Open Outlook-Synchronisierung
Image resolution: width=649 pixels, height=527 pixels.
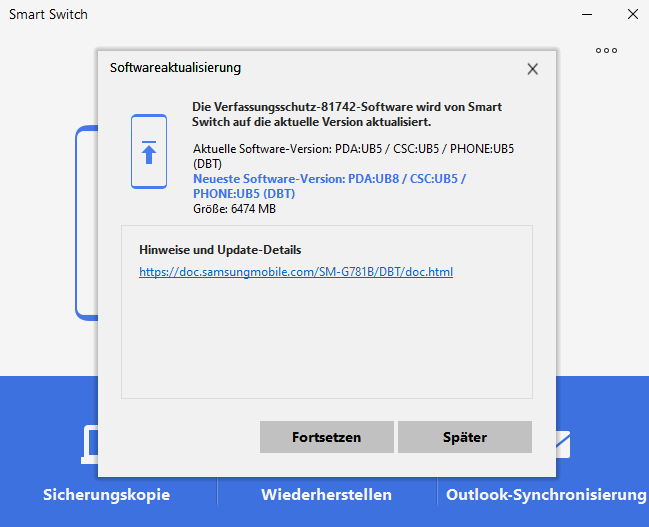[546, 495]
